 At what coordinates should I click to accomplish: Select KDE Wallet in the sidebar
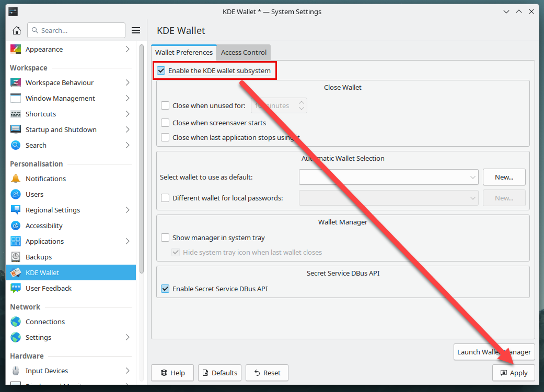point(71,272)
